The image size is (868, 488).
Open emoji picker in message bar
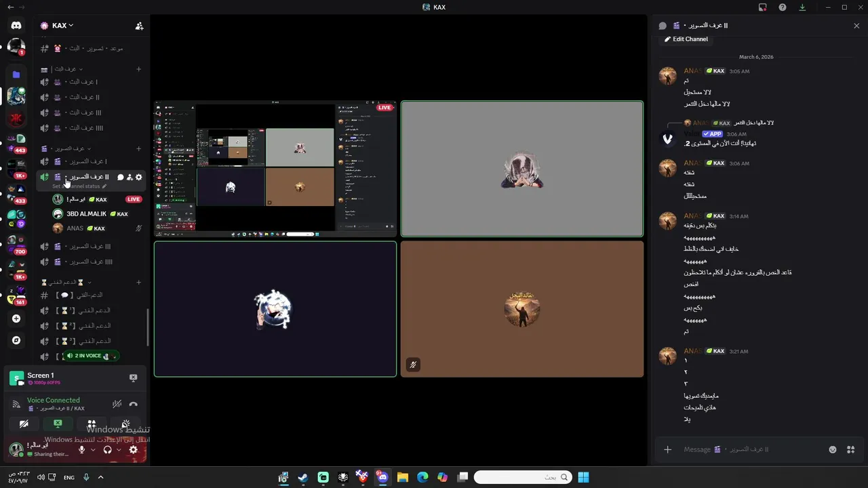coord(833,449)
